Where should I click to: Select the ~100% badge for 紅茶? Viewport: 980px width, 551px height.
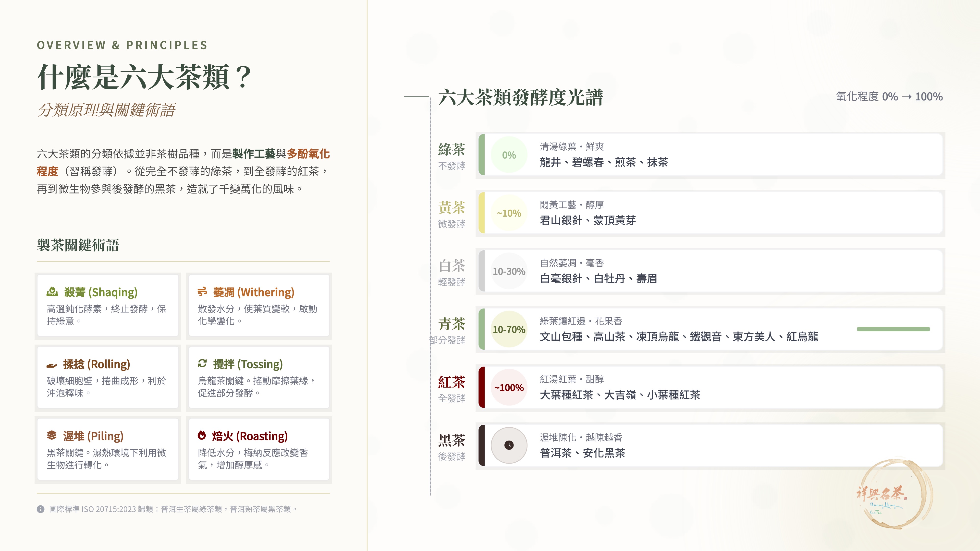coord(509,387)
